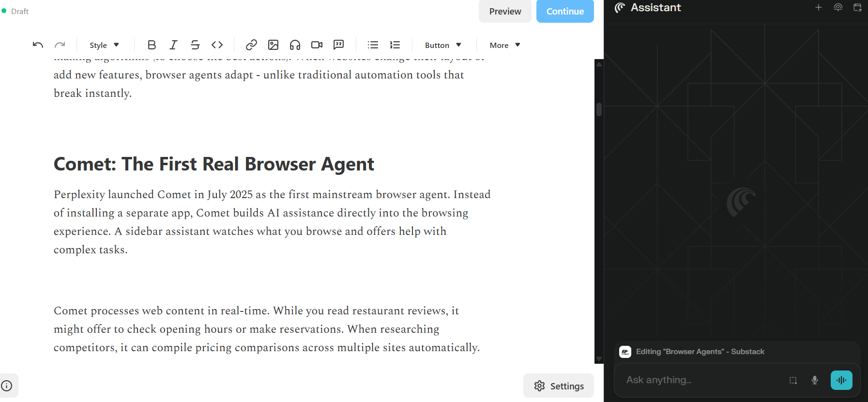Click the Ask anything input field
Image resolution: width=868 pixels, height=402 pixels.
[702, 380]
